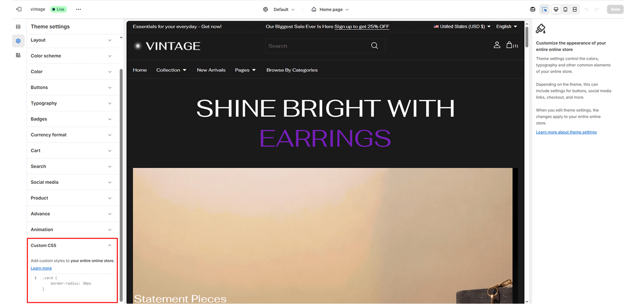Click the VINTAGE store logo
The image size is (644, 304).
167,46
